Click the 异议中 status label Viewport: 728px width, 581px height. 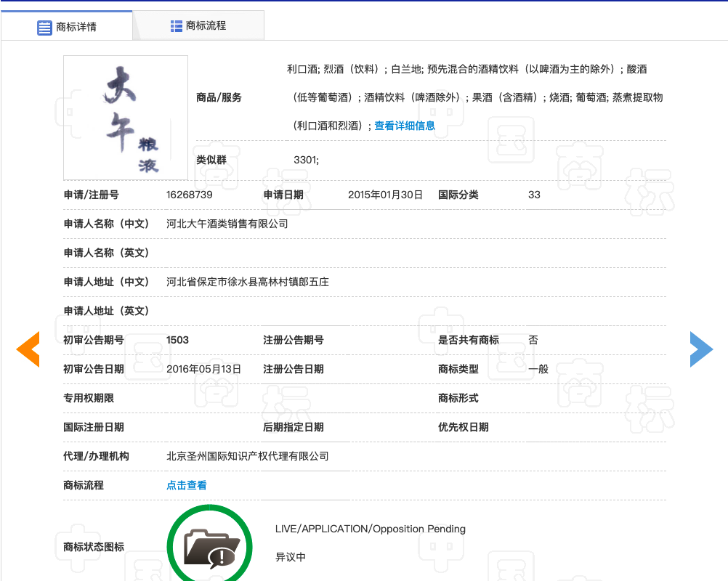point(291,558)
